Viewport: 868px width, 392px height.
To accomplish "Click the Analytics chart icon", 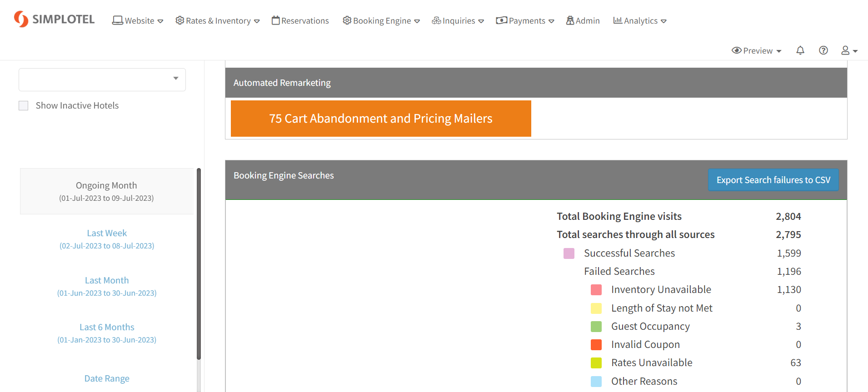I will [618, 20].
